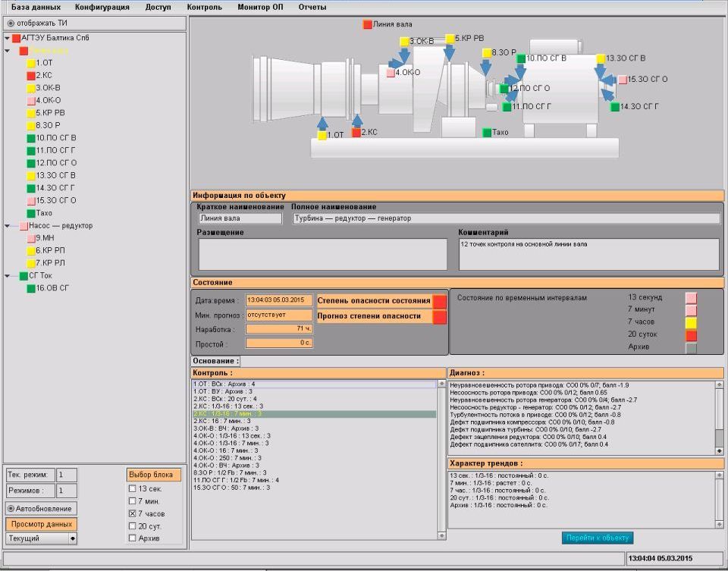Uncheck the 7 часов block checkbox
728x571 pixels.
point(132,513)
